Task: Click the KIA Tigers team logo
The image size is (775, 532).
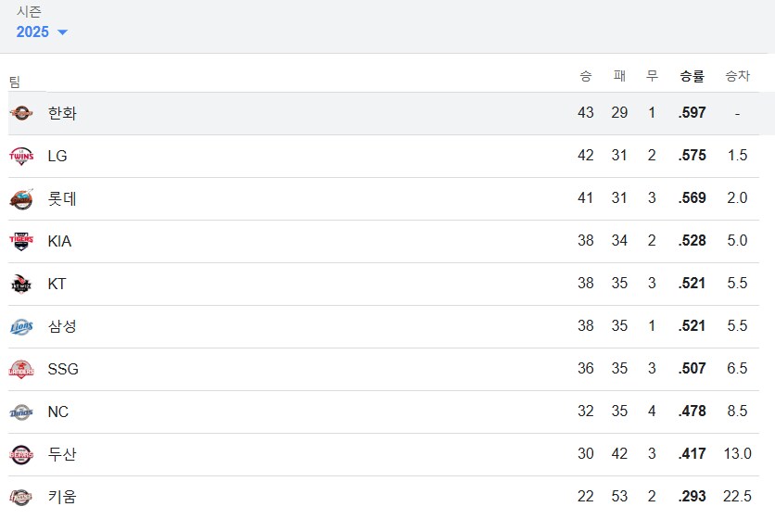Action: click(21, 241)
